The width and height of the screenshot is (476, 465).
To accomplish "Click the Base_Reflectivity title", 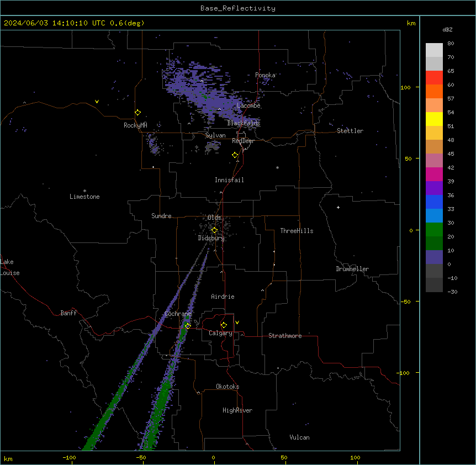I will tap(238, 8).
